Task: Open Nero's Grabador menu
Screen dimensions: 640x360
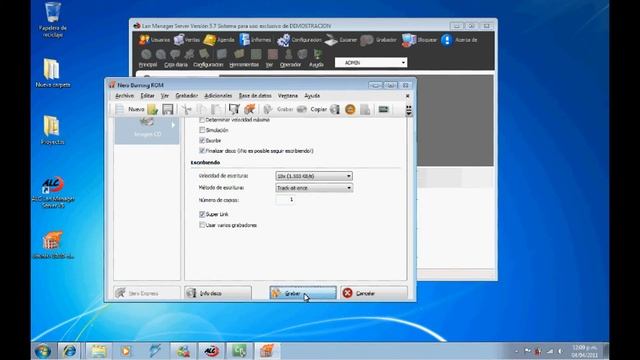Action: tap(187, 96)
